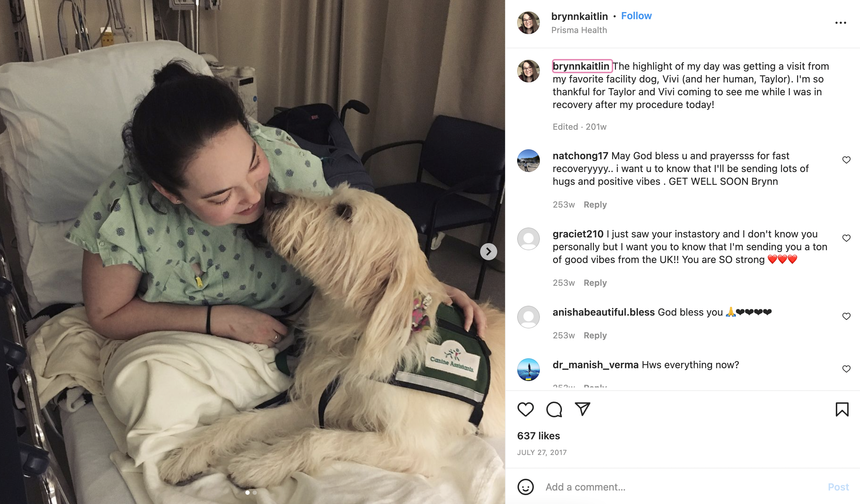Reply to natchong17's comment
Screen dimensions: 860x504
(x=595, y=205)
